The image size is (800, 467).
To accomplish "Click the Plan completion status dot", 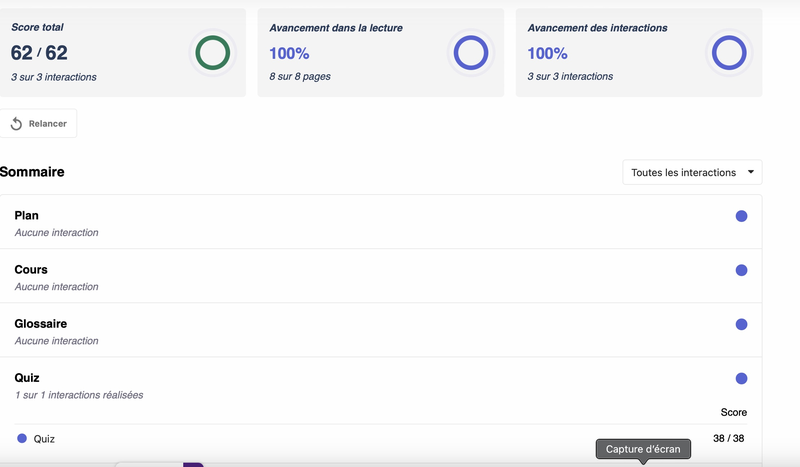I will pos(741,216).
